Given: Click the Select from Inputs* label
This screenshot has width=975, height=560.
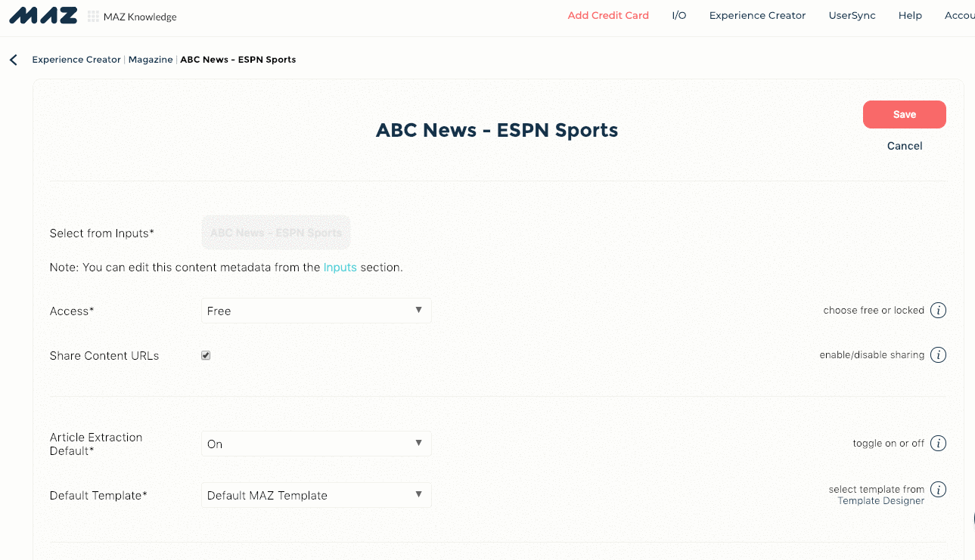Looking at the screenshot, I should (x=102, y=234).
